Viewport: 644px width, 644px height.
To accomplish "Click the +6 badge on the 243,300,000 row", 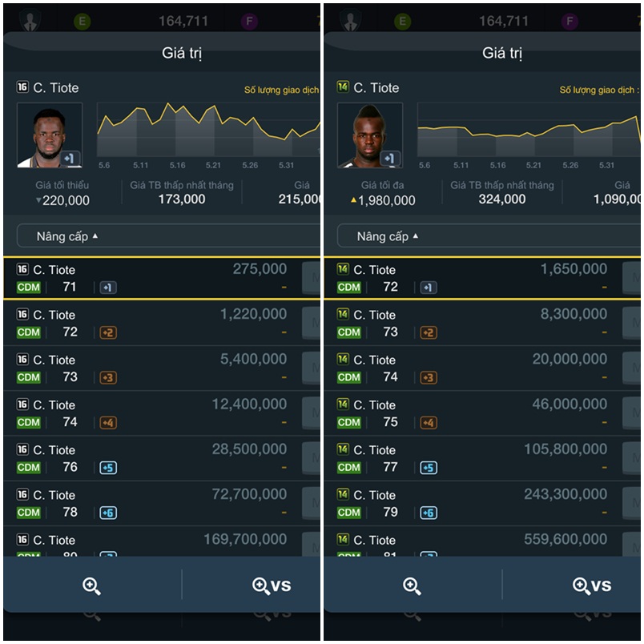I will (429, 513).
